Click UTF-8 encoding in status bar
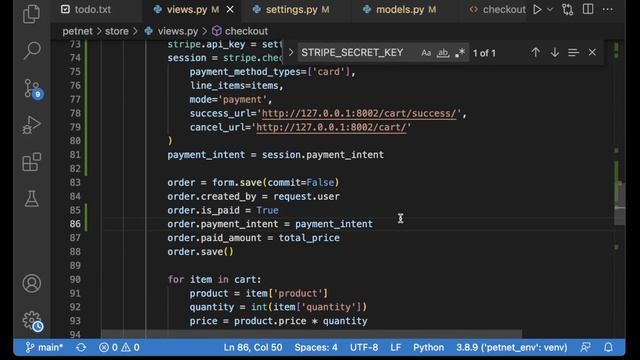Image resolution: width=640 pixels, height=360 pixels. click(x=364, y=347)
